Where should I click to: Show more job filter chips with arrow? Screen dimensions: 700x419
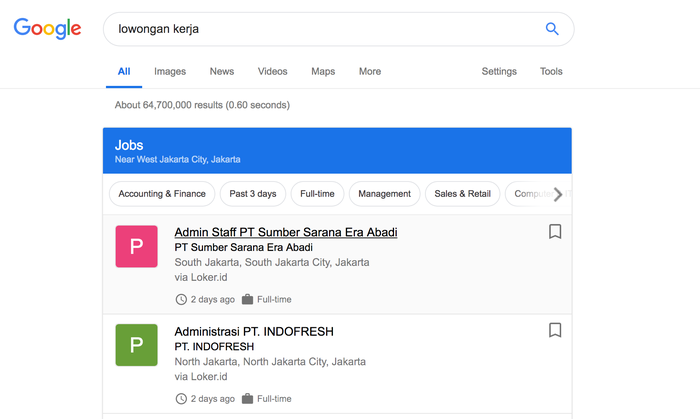[558, 194]
